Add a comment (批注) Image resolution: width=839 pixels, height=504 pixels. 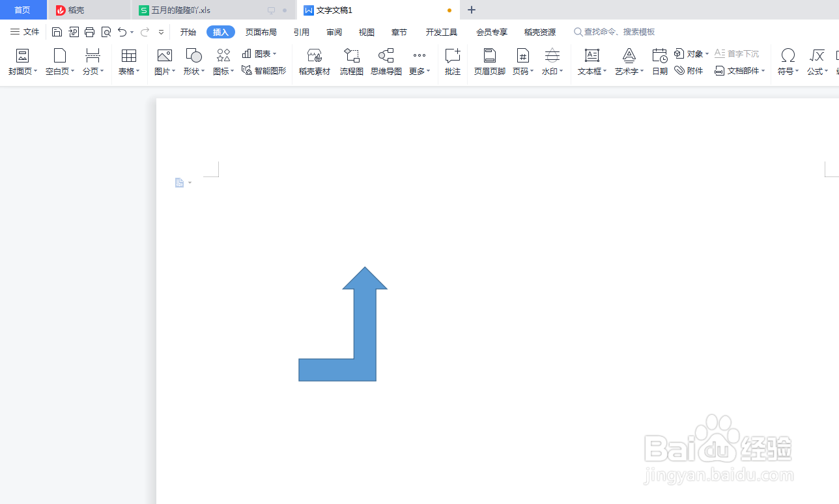pyautogui.click(x=452, y=62)
